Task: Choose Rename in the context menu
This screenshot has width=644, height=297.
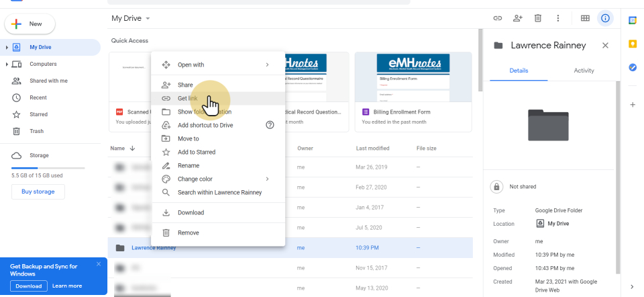Action: coord(188,166)
